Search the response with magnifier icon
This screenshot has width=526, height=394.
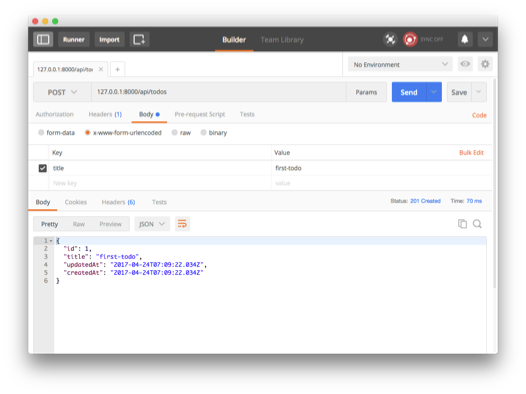tap(477, 224)
